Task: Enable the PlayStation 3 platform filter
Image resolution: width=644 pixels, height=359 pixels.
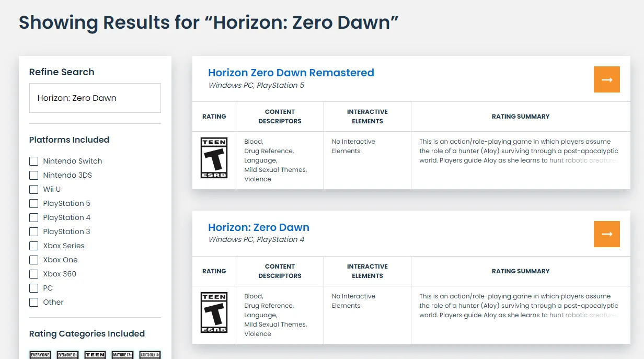Action: pyautogui.click(x=33, y=231)
